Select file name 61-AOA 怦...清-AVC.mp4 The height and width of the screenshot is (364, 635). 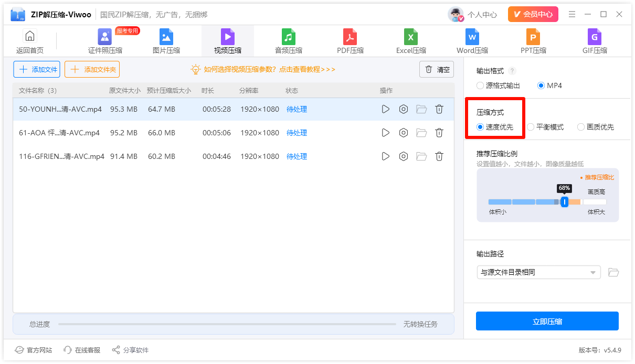click(59, 133)
